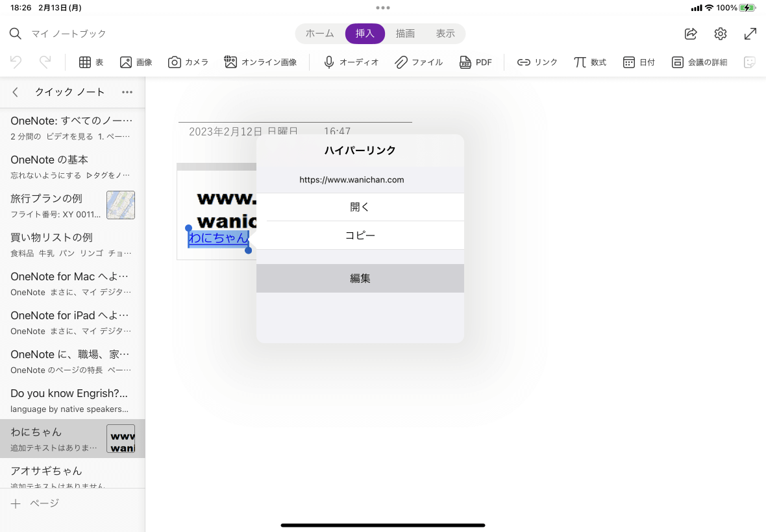Select the 挿入 tab
This screenshot has width=766, height=532.
coord(365,34)
